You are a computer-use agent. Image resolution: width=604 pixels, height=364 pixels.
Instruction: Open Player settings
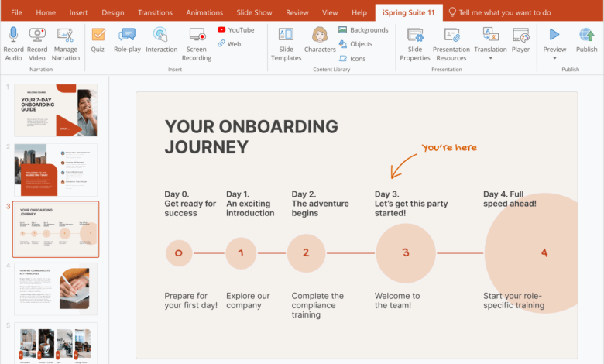[x=520, y=40]
